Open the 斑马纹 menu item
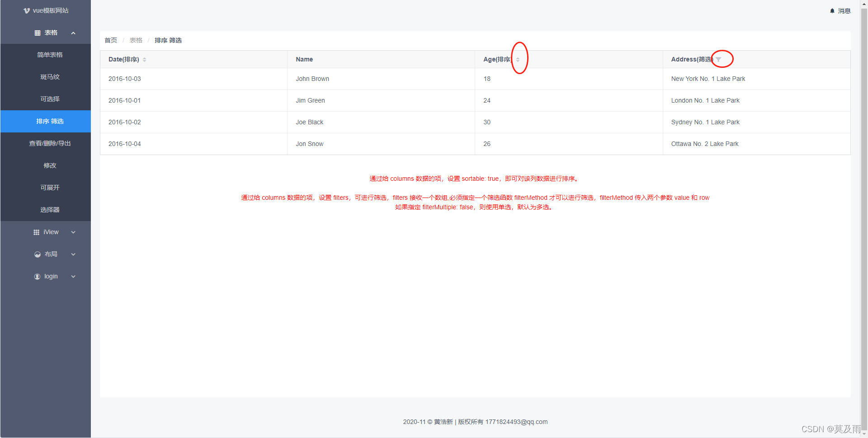Viewport: 868px width, 438px height. click(x=46, y=77)
